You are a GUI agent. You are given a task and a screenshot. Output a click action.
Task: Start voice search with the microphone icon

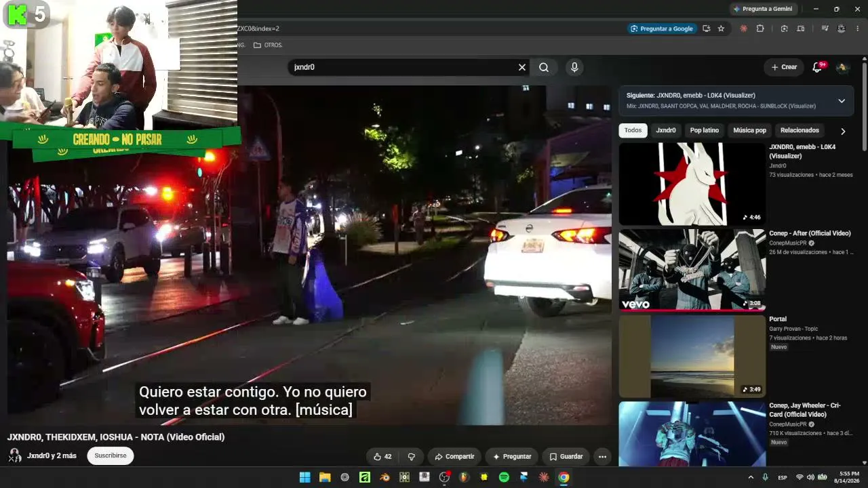click(574, 67)
